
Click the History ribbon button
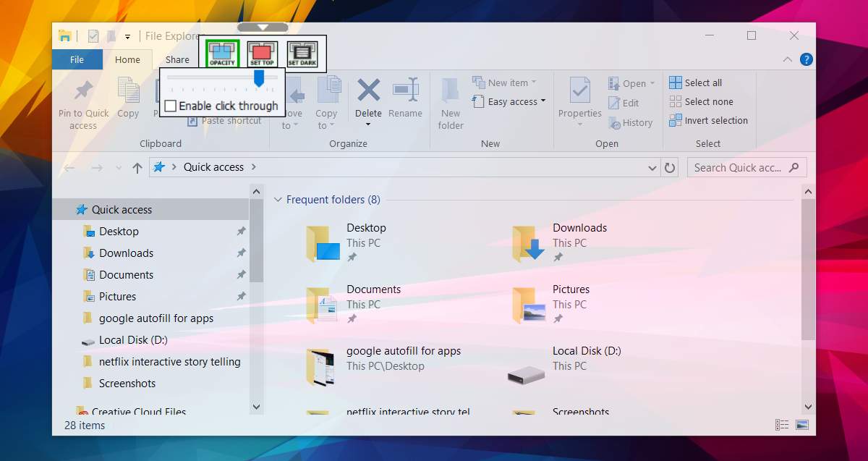pyautogui.click(x=630, y=122)
